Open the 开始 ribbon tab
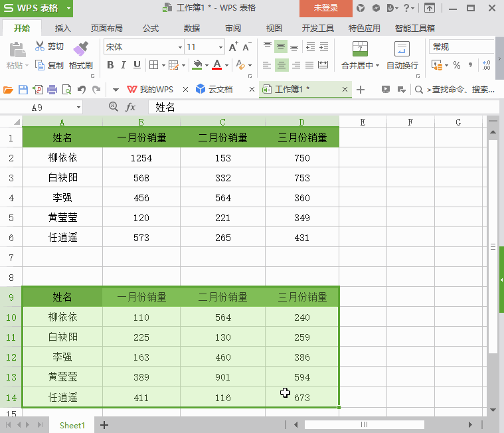Screen dimensions: 504x433 [x=22, y=29]
